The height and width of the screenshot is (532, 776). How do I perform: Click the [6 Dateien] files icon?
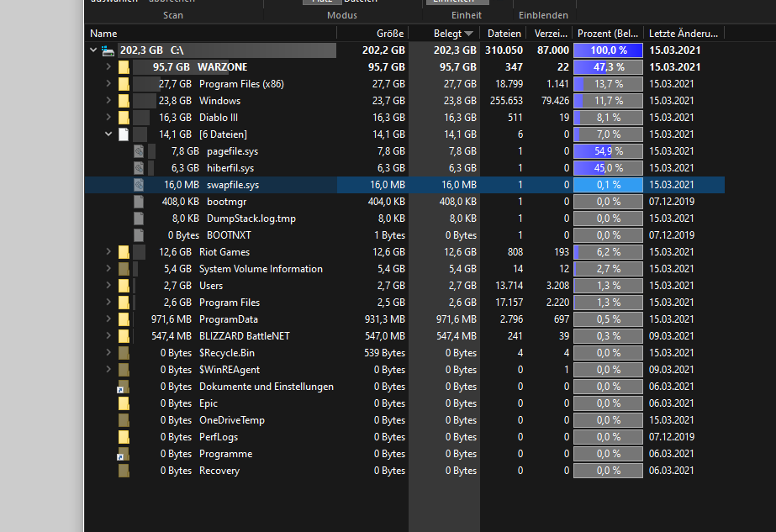[x=124, y=134]
